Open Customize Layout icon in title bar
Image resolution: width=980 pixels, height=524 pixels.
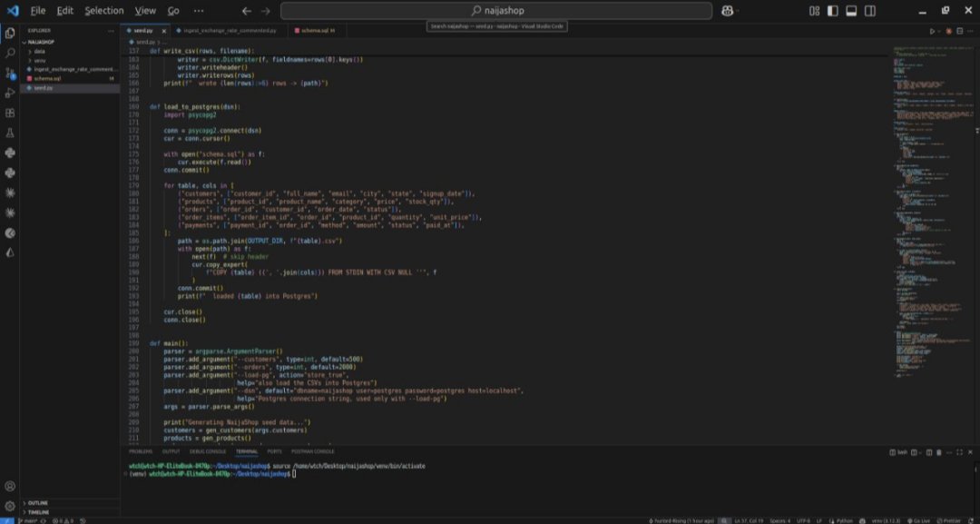814,11
